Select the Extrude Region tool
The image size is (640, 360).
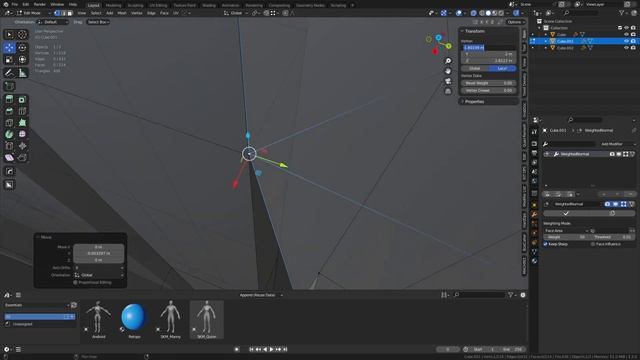pyautogui.click(x=9, y=99)
